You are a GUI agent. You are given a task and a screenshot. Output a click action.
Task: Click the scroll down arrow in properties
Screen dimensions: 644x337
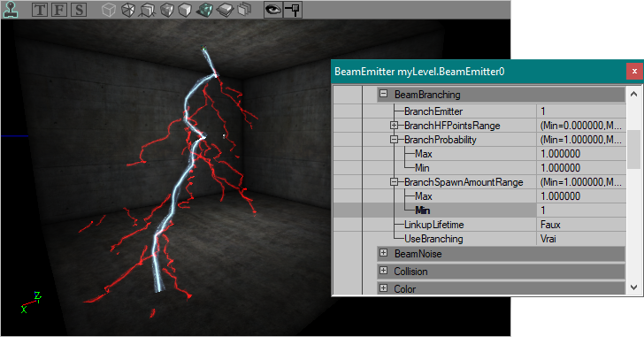pyautogui.click(x=633, y=287)
